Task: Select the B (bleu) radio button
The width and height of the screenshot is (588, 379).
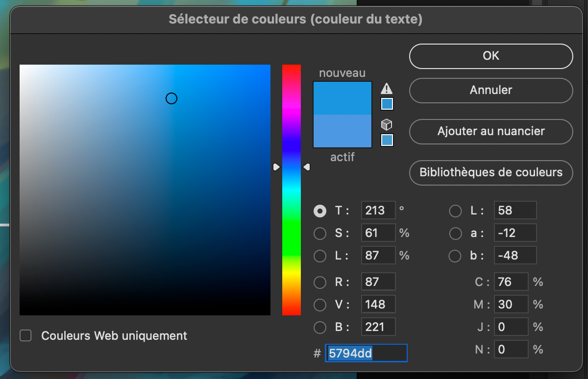Action: (x=320, y=327)
